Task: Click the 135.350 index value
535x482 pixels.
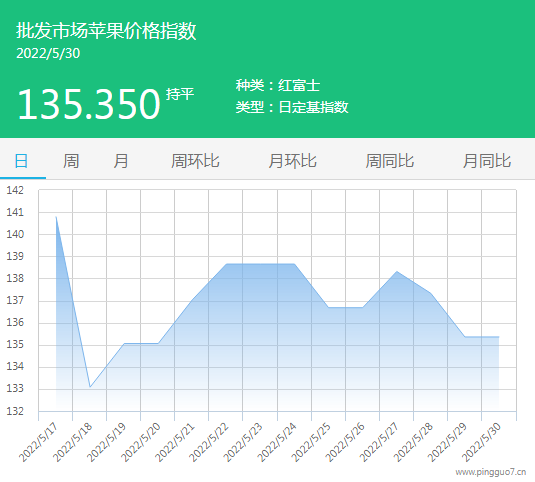Action: coord(89,104)
